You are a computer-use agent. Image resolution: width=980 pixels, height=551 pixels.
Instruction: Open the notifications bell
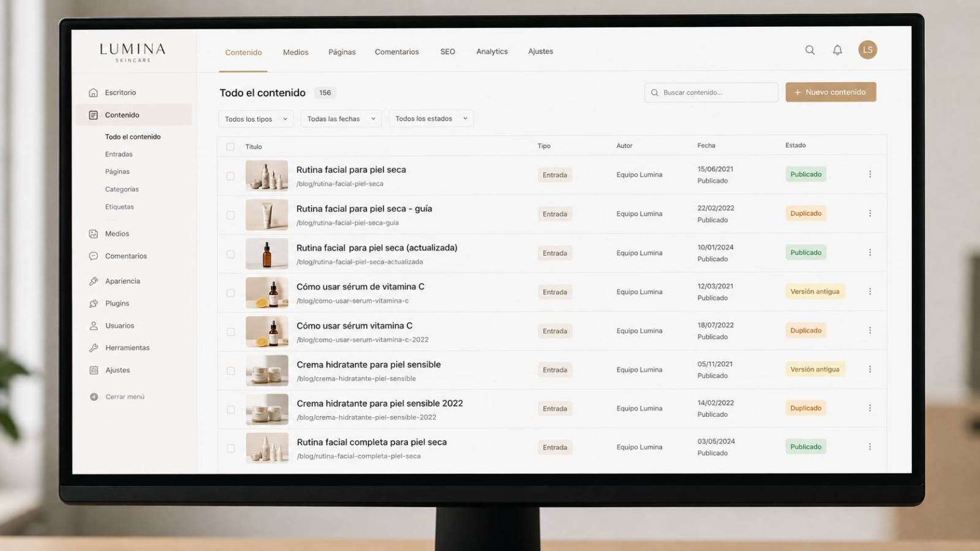[837, 50]
